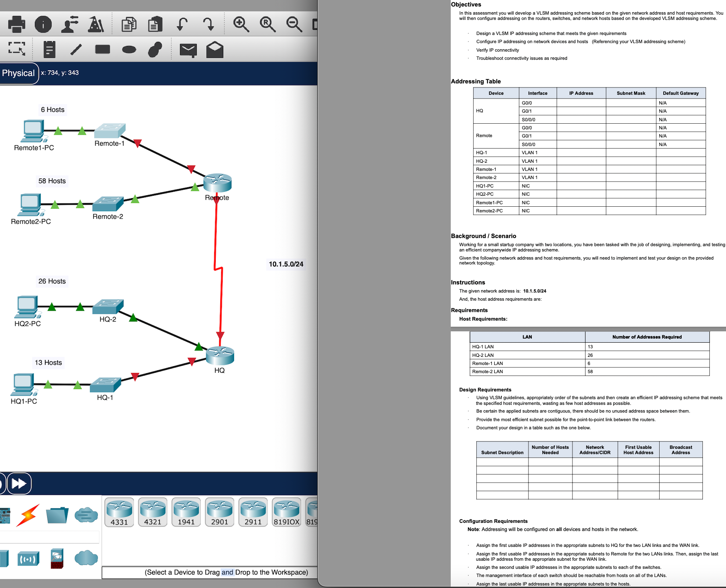Click the Print icon
The image size is (726, 588).
pos(16,24)
